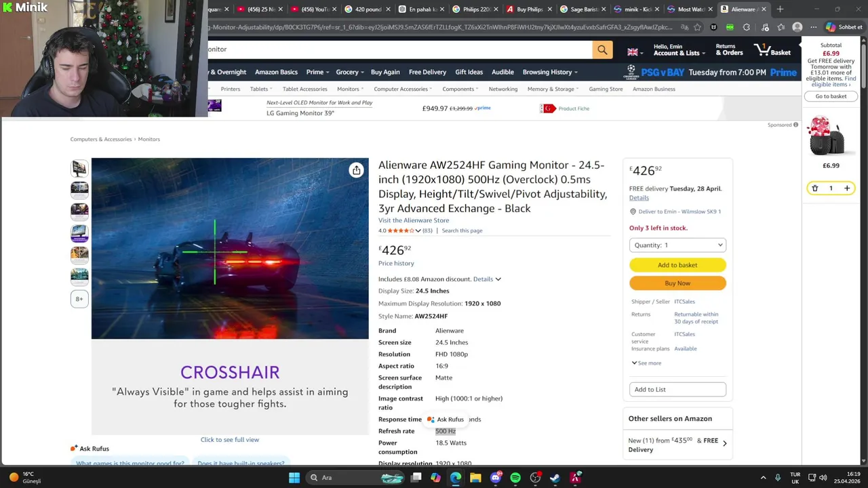The height and width of the screenshot is (488, 868).
Task: Open the Prime nav dropdown
Action: pos(317,72)
